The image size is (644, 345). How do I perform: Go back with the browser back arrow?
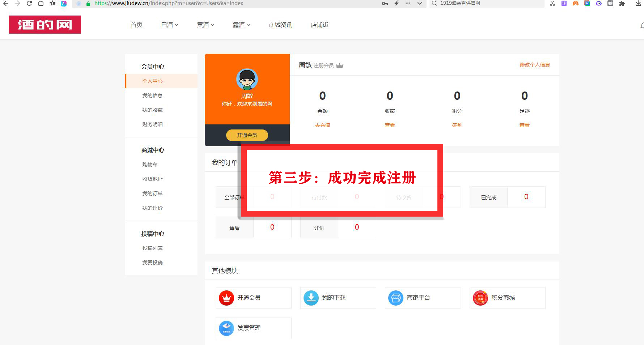click(x=6, y=3)
